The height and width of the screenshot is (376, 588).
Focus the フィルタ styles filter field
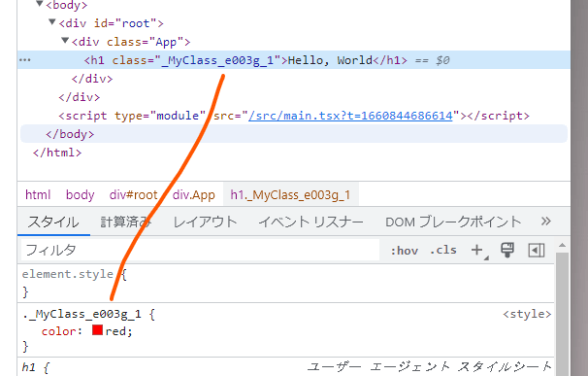coord(200,250)
